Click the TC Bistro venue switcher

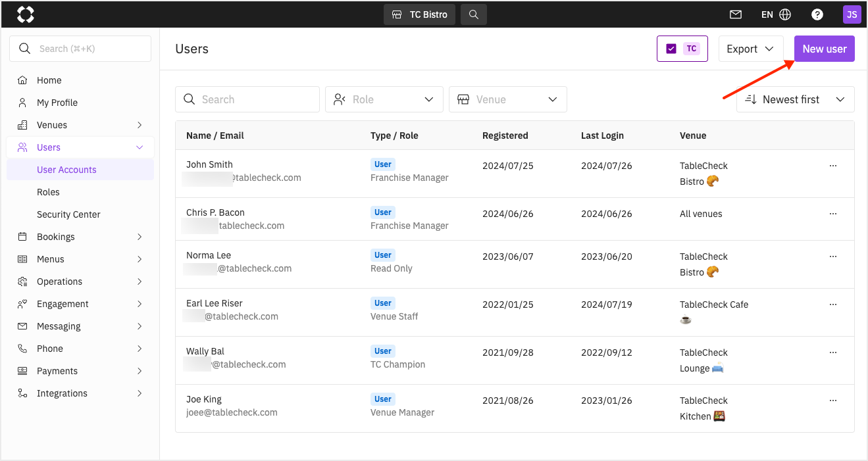pyautogui.click(x=419, y=14)
